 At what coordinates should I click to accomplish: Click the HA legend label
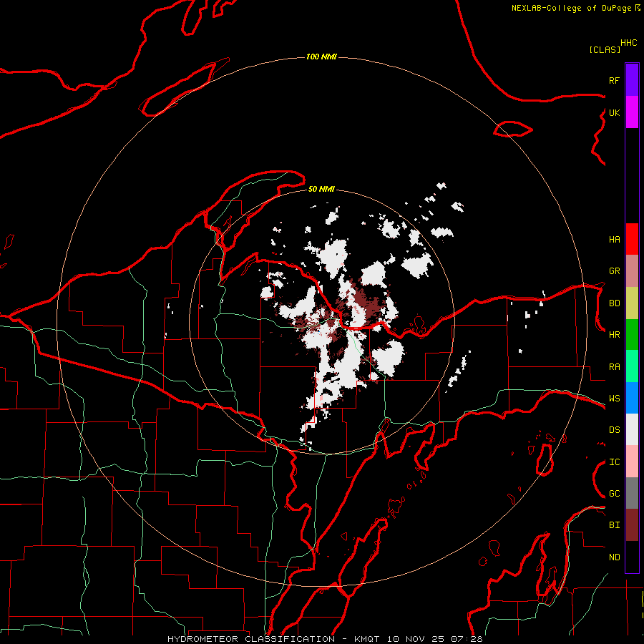coord(614,239)
